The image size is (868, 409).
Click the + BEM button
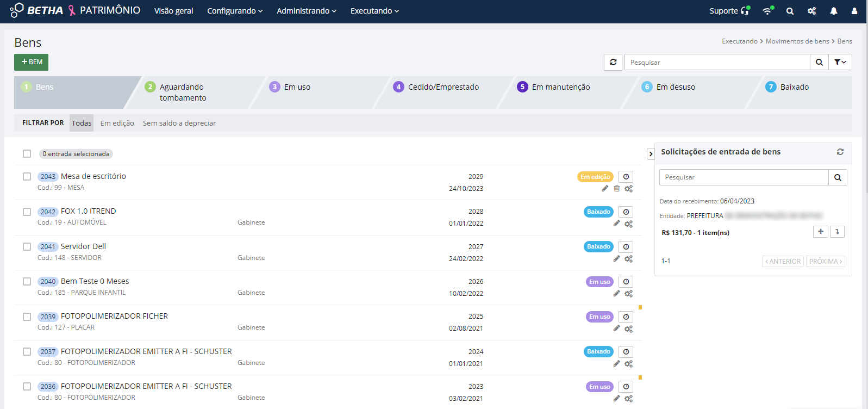click(x=31, y=62)
